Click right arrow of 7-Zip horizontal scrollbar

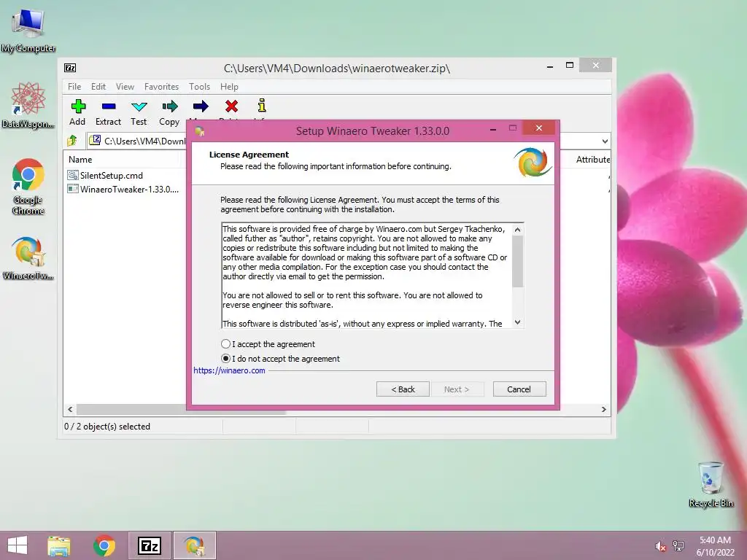pyautogui.click(x=603, y=409)
